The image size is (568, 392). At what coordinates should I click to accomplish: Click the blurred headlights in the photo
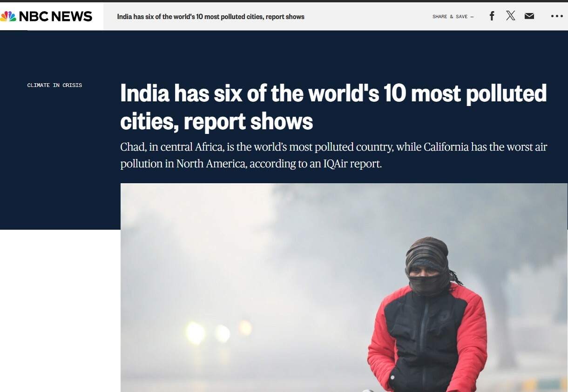(219, 331)
